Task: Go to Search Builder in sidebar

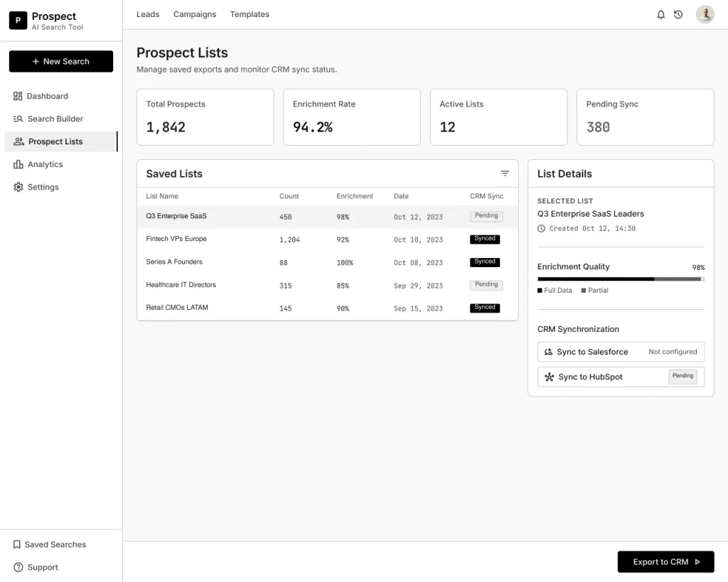Action: click(61, 119)
